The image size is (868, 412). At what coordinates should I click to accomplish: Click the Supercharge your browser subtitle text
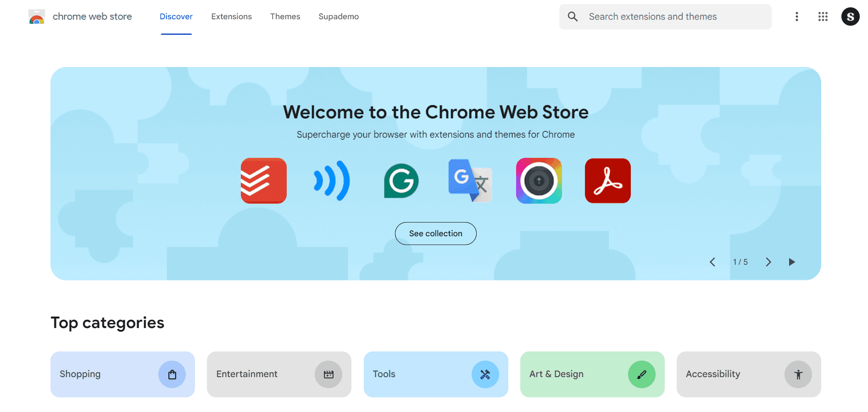(436, 134)
